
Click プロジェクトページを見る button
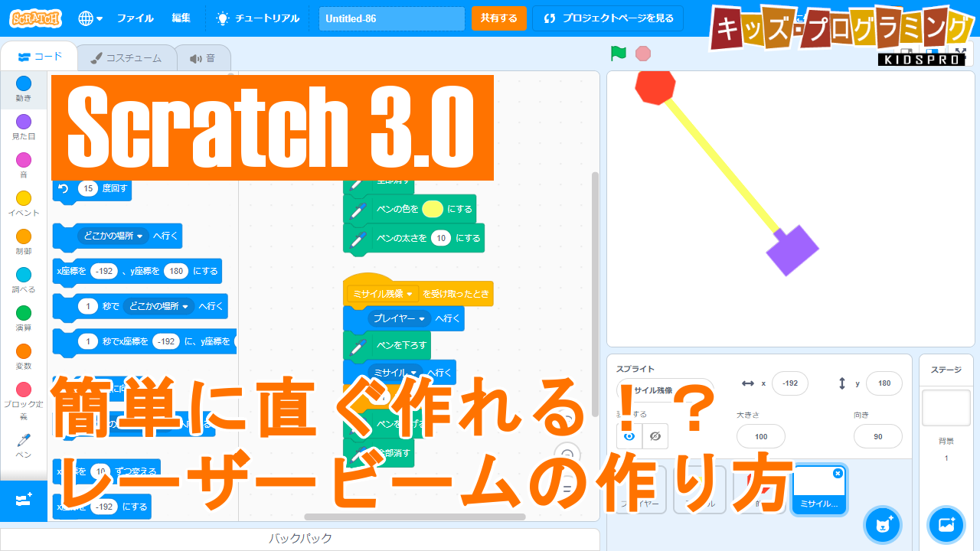click(x=609, y=18)
